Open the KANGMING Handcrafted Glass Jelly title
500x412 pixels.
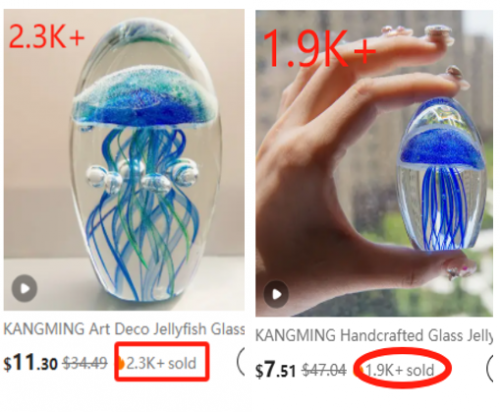tap(374, 335)
